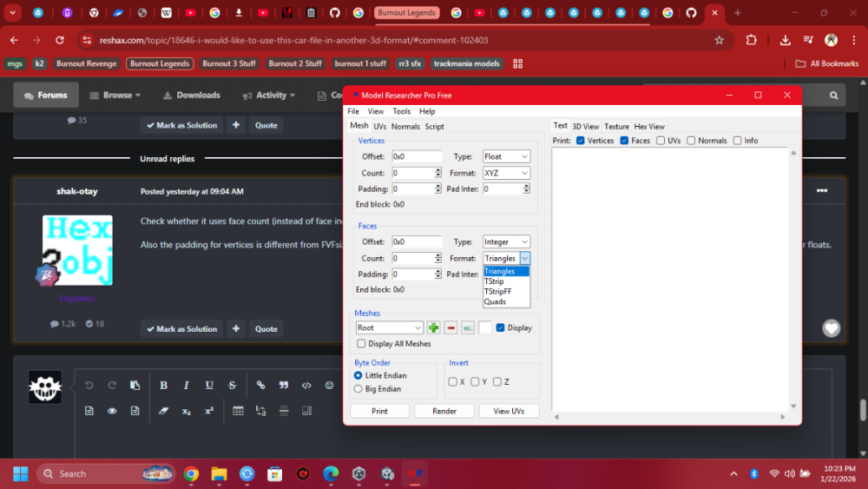868x489 pixels.
Task: Insert block quote in reply editor
Action: [284, 386]
